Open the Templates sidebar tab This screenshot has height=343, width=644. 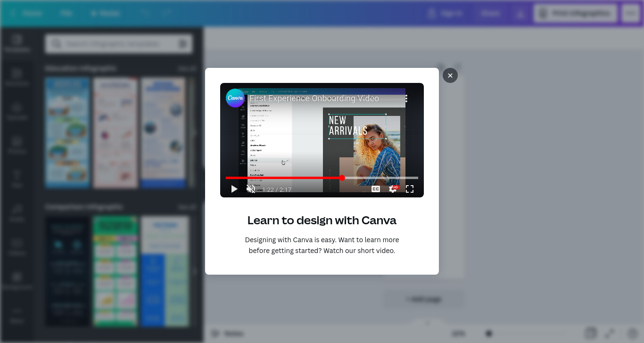[x=17, y=43]
